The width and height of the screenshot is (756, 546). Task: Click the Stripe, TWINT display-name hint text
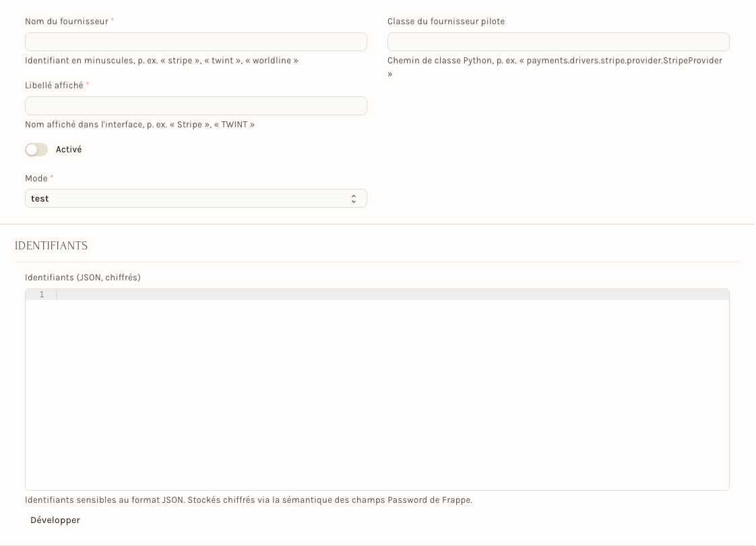pyautogui.click(x=140, y=125)
